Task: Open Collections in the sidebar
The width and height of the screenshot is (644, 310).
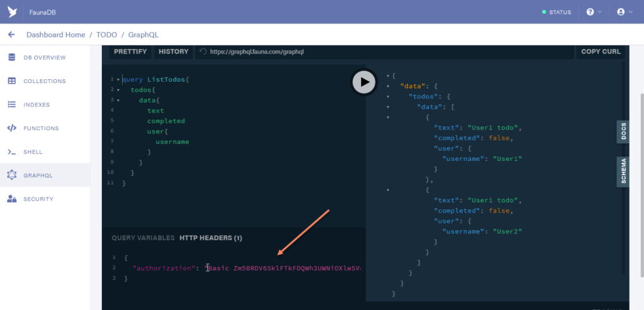Action: coord(45,81)
